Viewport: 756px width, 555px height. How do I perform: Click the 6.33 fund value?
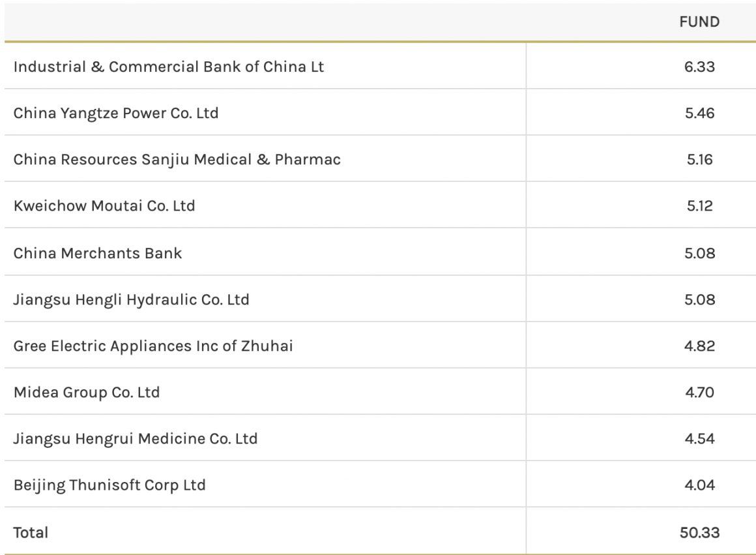[x=699, y=67]
